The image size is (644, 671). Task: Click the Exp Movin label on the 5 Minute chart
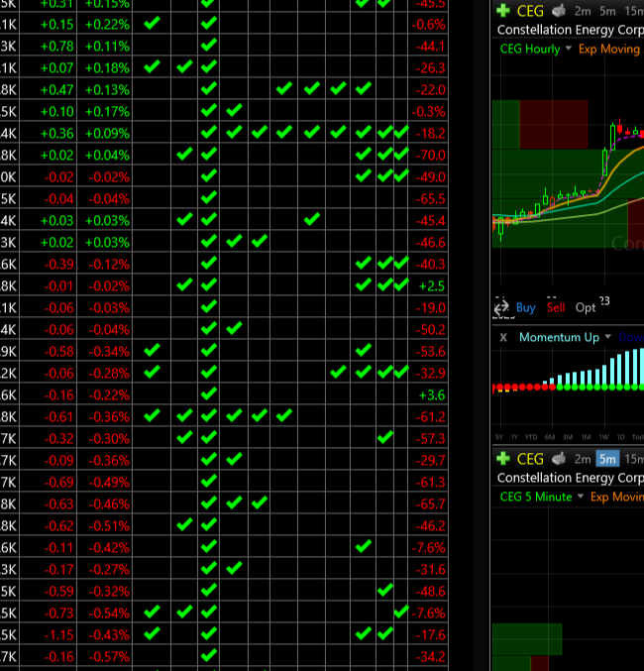(x=616, y=497)
